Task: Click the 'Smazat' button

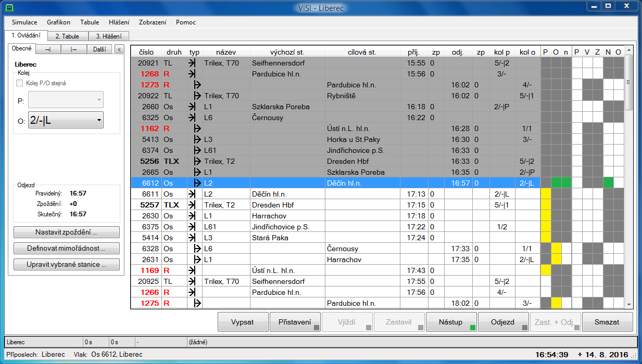Action: [607, 322]
